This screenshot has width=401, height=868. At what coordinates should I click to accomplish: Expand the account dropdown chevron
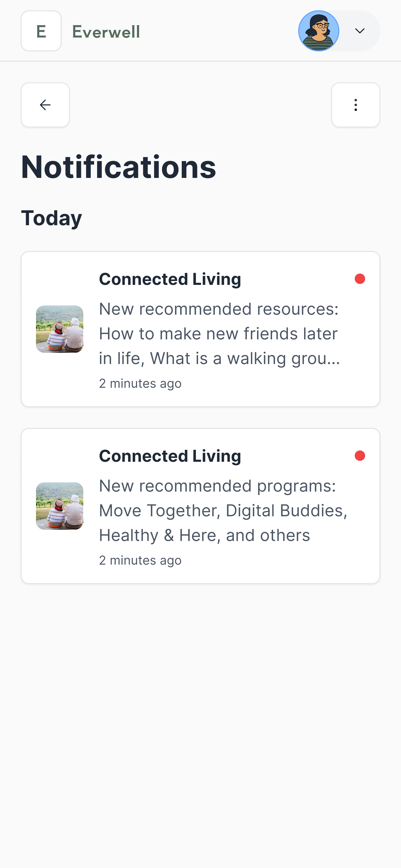[x=360, y=31]
